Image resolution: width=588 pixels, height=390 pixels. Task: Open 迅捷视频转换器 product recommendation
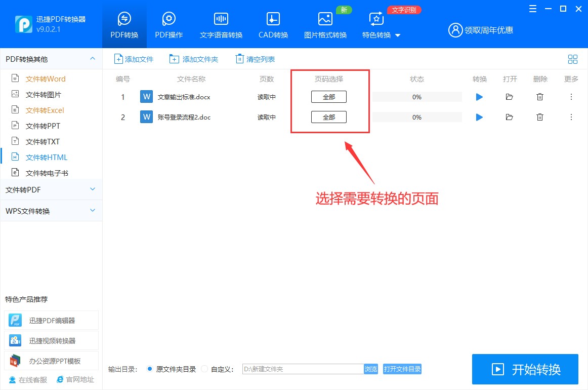tap(52, 340)
